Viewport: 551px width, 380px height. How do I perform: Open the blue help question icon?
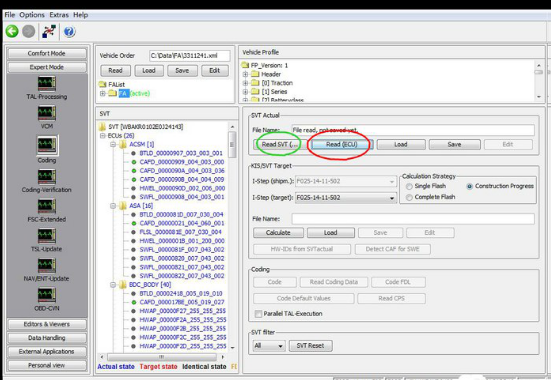pyautogui.click(x=69, y=32)
